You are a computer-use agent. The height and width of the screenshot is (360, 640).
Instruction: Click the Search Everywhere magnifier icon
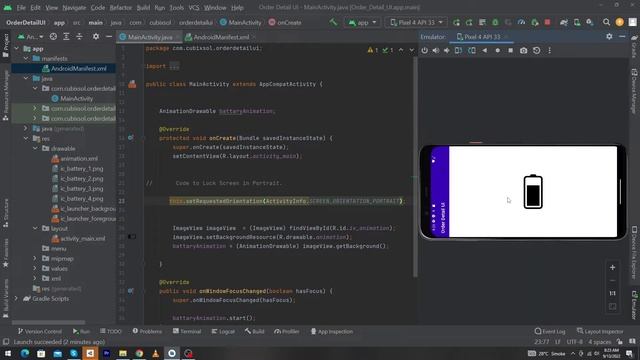click(606, 22)
